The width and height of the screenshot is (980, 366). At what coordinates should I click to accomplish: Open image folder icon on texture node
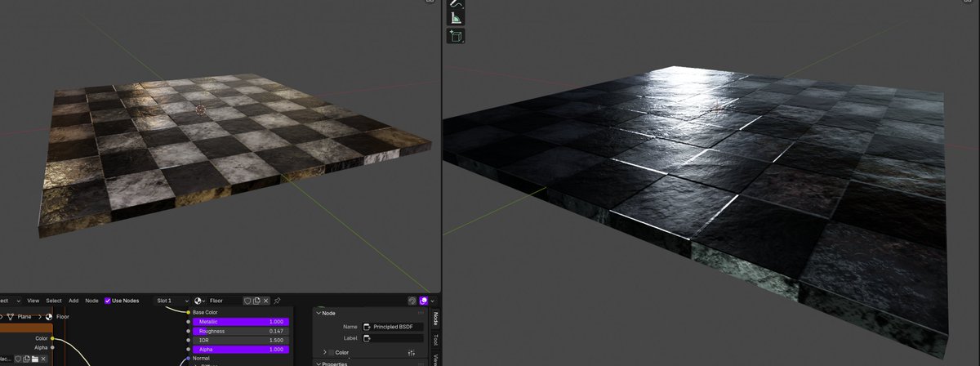click(x=35, y=359)
